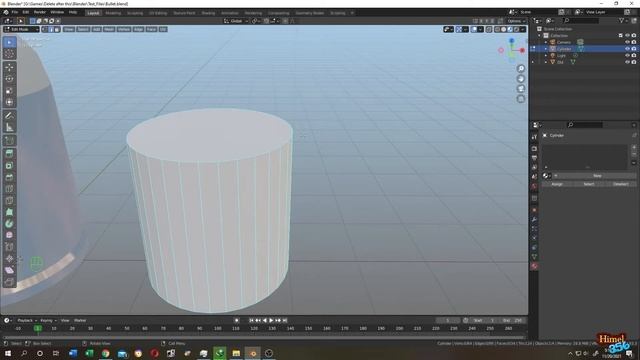Select the Cursor tool in toolbar
This screenshot has width=640, height=360.
pyautogui.click(x=9, y=54)
